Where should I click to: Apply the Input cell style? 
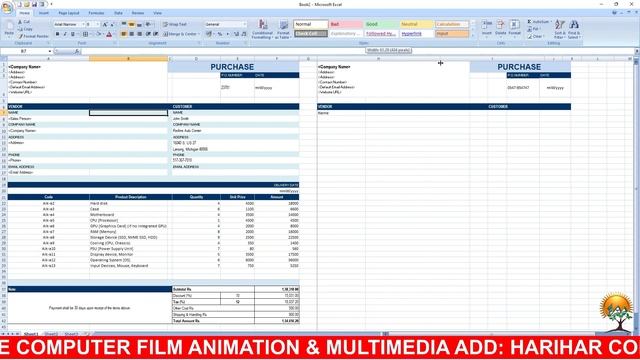pyautogui.click(x=451, y=34)
